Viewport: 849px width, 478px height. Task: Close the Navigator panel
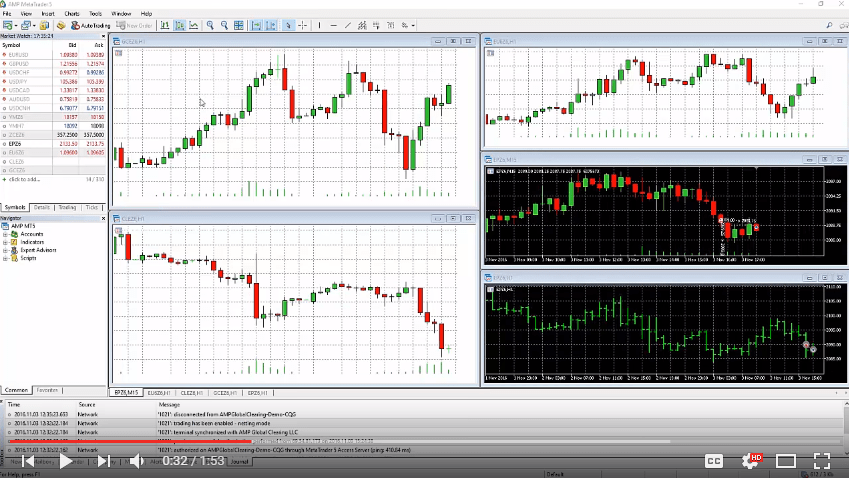[103, 218]
